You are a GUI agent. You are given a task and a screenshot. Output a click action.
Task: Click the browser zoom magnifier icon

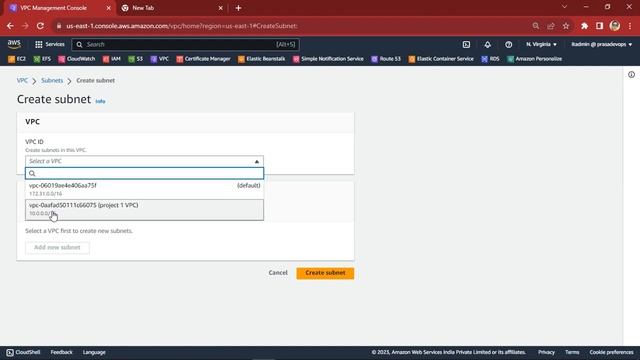pos(536,26)
